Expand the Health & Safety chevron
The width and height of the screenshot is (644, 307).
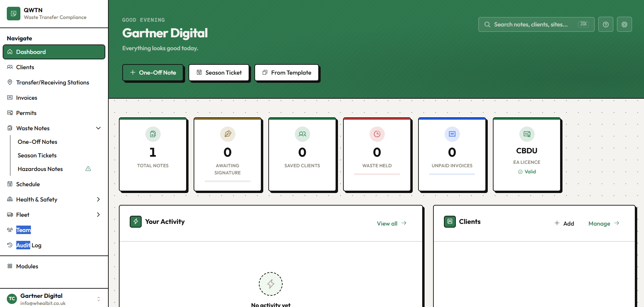99,199
